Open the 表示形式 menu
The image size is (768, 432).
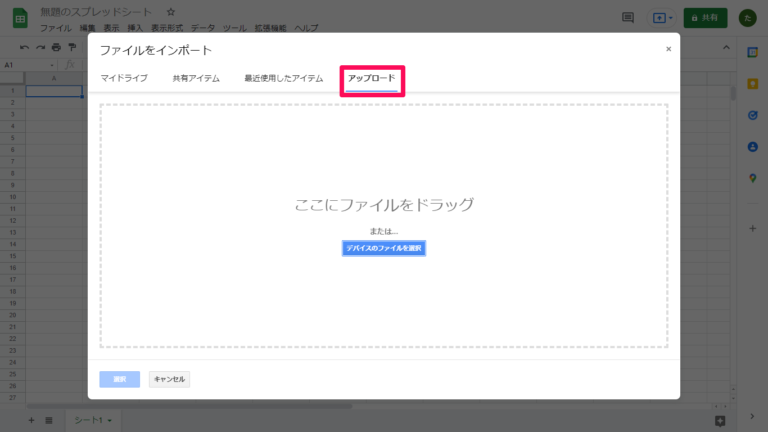[167, 28]
